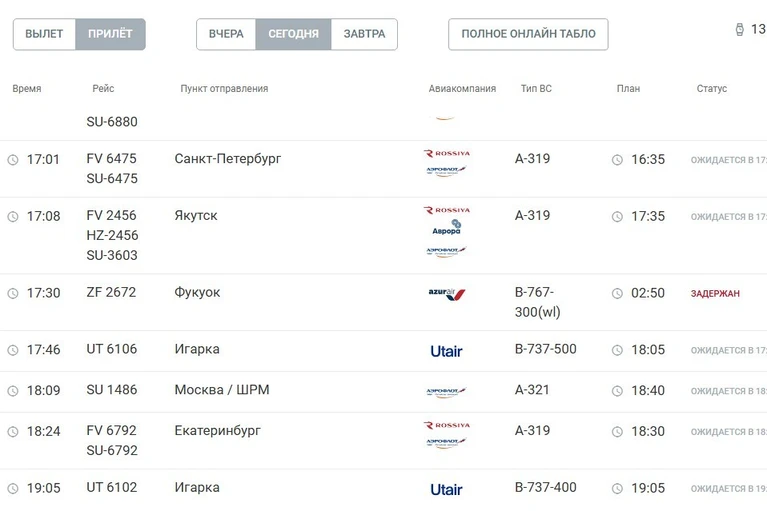This screenshot has width=767, height=511.
Task: Select the СЕГОДНЯ today tab
Action: coord(293,34)
